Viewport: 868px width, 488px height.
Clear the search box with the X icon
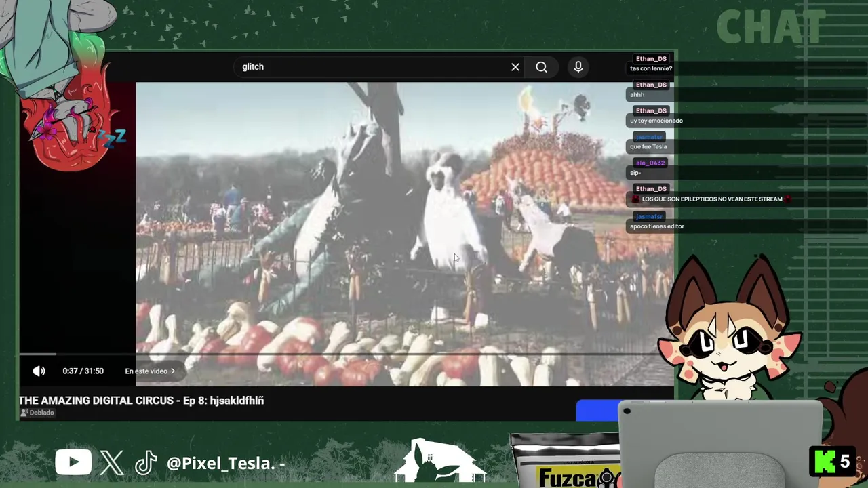click(x=515, y=67)
